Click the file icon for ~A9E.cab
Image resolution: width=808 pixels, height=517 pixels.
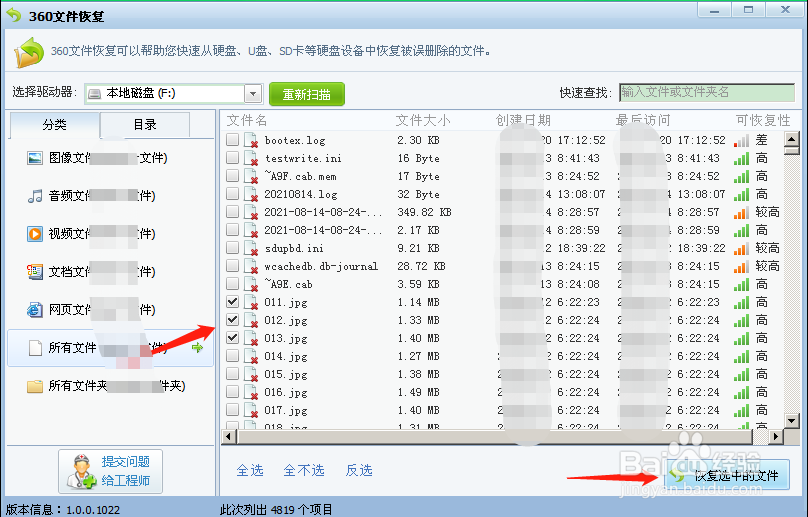251,285
